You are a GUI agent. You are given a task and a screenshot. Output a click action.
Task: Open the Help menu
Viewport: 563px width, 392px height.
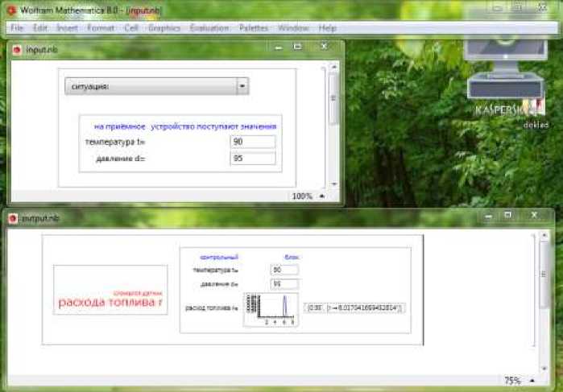327,28
